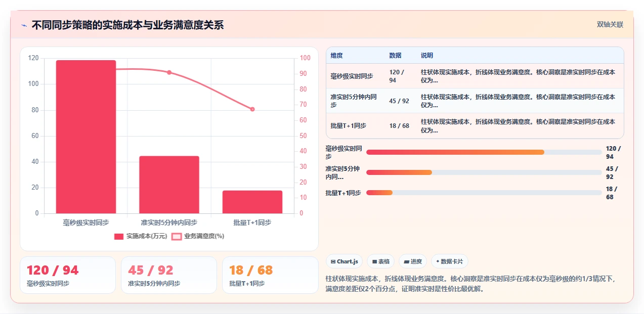Viewport: 644px width, 314px height.
Task: Click the 数据 column header
Action: point(395,55)
